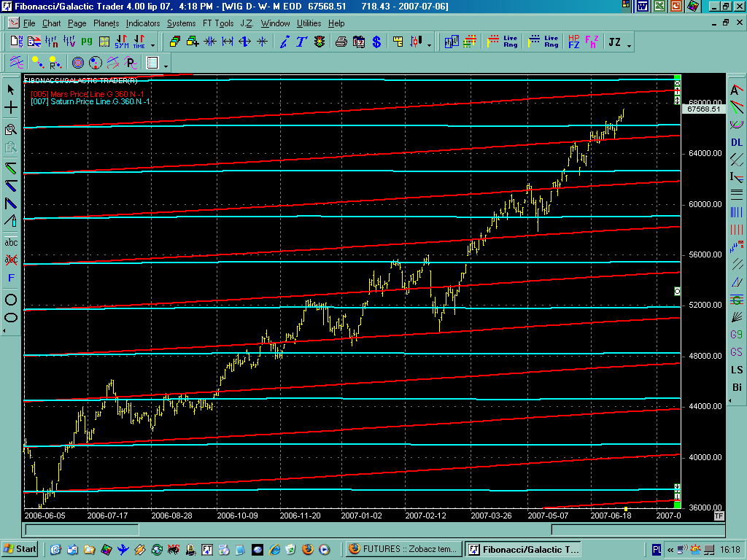This screenshot has width=747, height=560.
Task: Pick the abc text annotation tool
Action: pos(11,242)
